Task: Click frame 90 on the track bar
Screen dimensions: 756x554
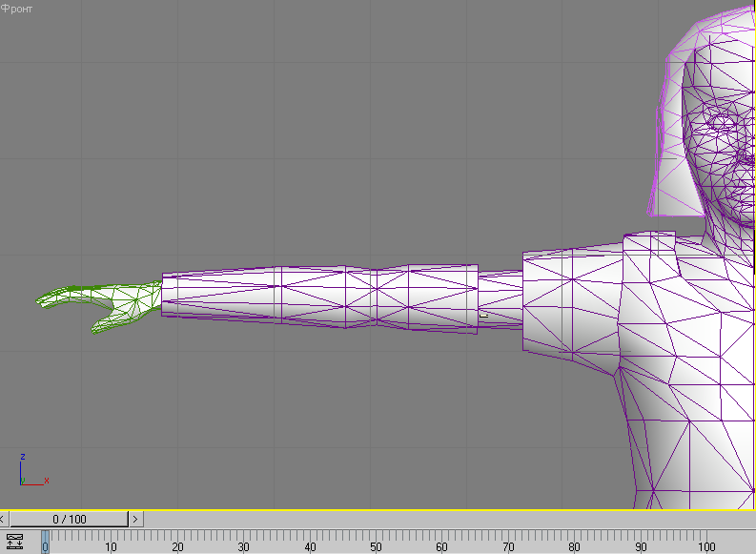Action: pyautogui.click(x=641, y=546)
